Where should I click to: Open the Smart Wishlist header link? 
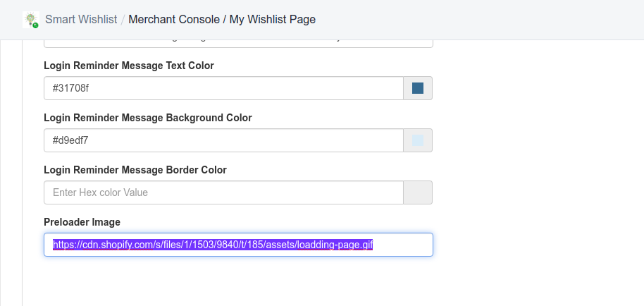pos(81,19)
